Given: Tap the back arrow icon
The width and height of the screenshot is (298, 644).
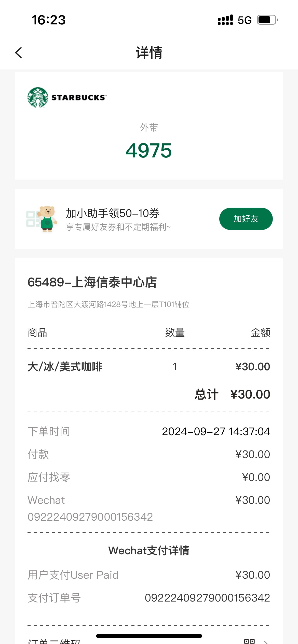Looking at the screenshot, I should click(x=19, y=53).
